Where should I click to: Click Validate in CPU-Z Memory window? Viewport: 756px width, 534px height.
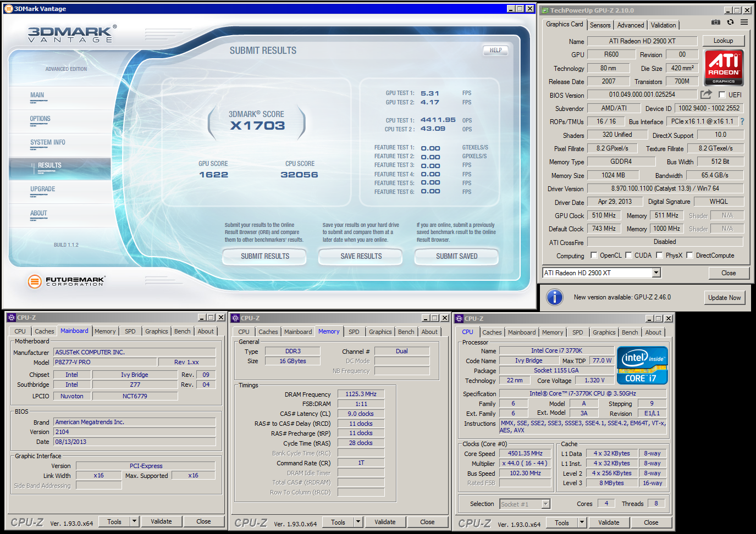tap(385, 522)
